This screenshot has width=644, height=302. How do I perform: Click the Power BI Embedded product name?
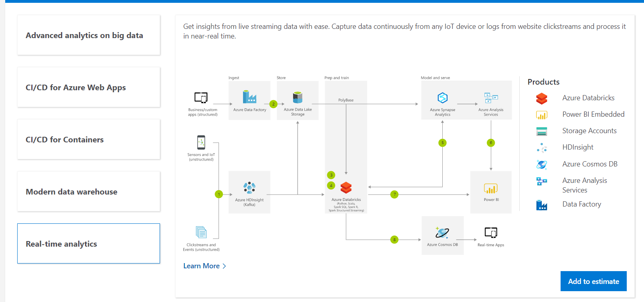tap(593, 114)
